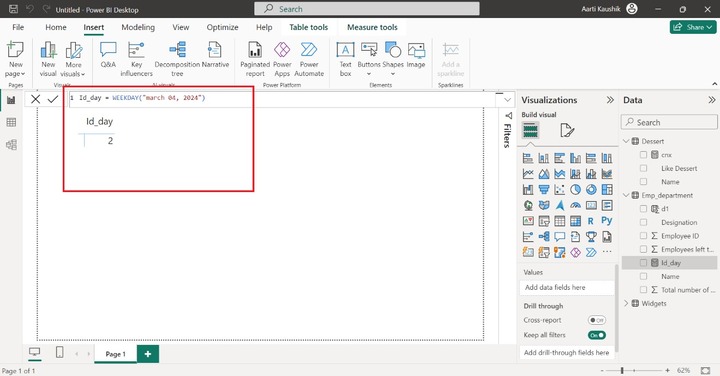This screenshot has height=376, width=720.
Task: Switch to mobile layout icon
Action: [x=59, y=352]
